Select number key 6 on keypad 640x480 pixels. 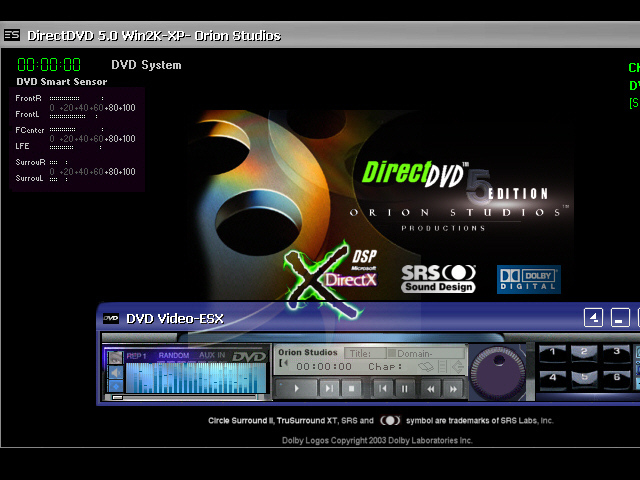click(617, 378)
